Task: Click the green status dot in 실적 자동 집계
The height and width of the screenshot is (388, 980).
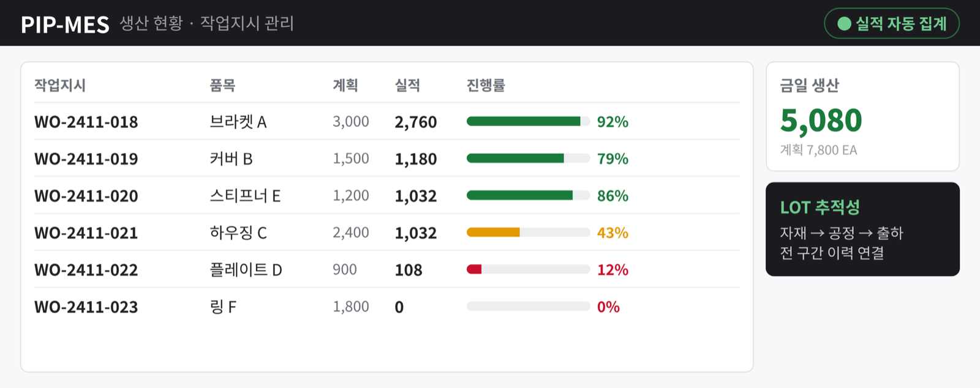Action: coord(844,23)
